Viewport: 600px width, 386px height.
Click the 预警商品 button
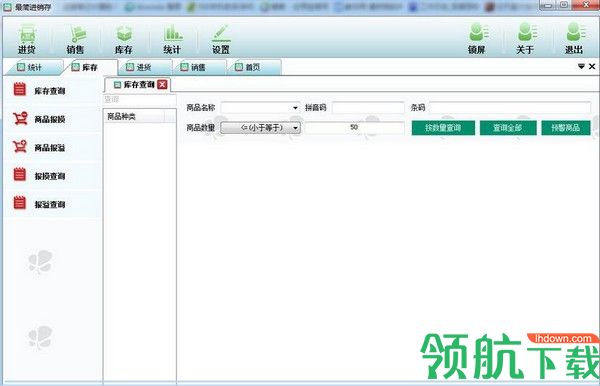point(566,128)
